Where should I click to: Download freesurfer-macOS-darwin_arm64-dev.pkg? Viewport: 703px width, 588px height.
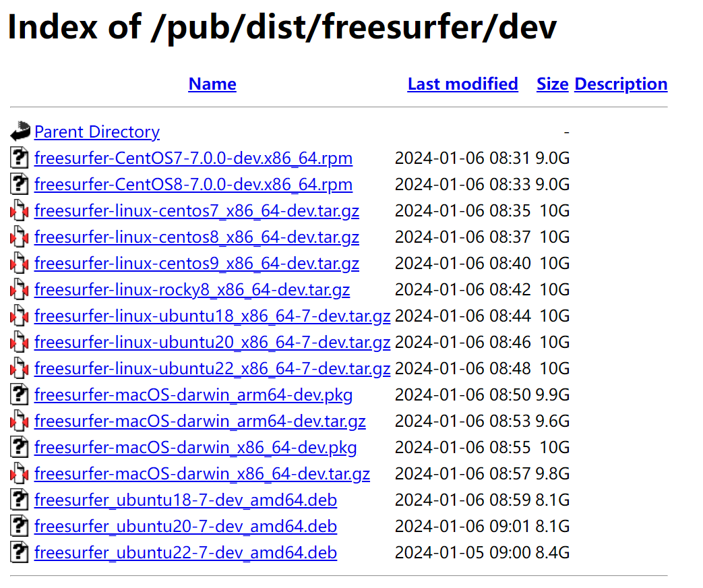pyautogui.click(x=193, y=395)
